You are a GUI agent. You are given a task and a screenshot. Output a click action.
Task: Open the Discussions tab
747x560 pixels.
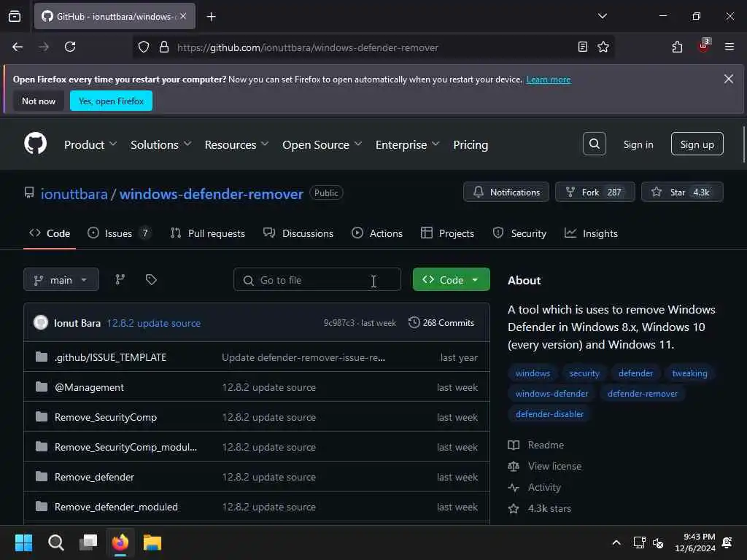tap(298, 233)
